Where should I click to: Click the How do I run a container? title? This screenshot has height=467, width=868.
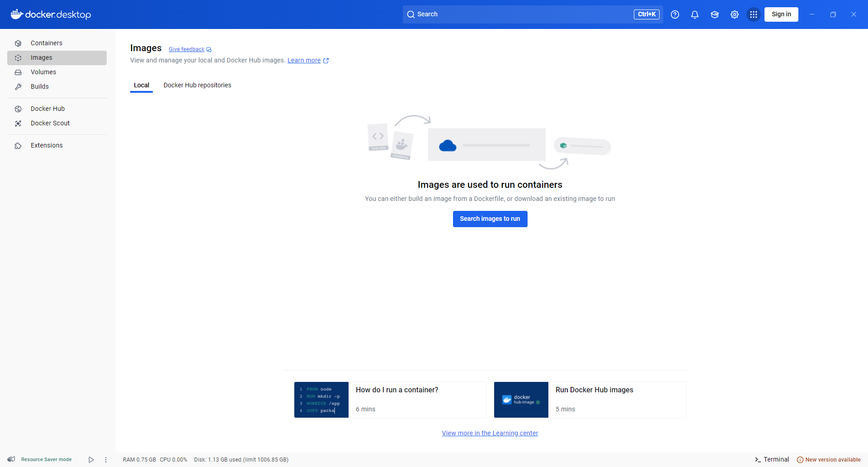(x=397, y=390)
